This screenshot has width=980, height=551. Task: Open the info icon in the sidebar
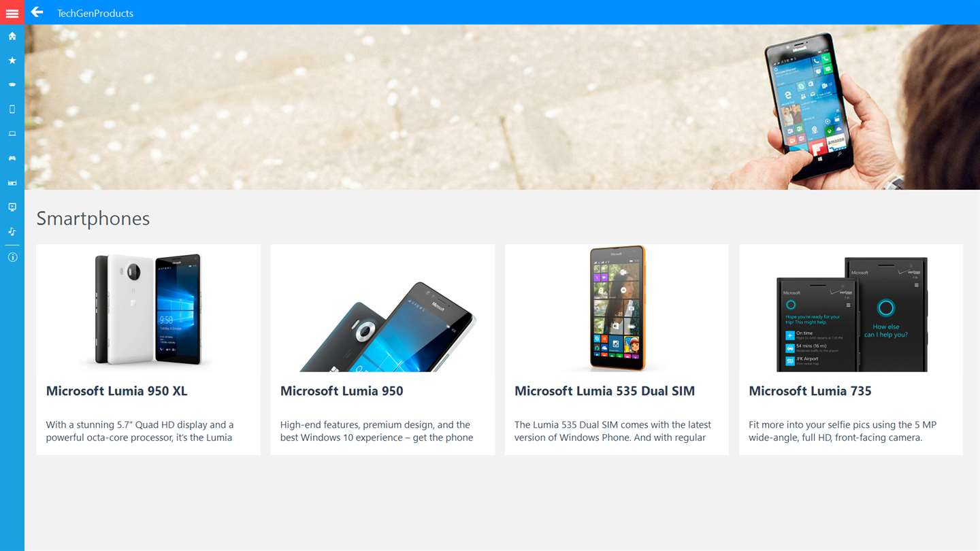click(12, 257)
